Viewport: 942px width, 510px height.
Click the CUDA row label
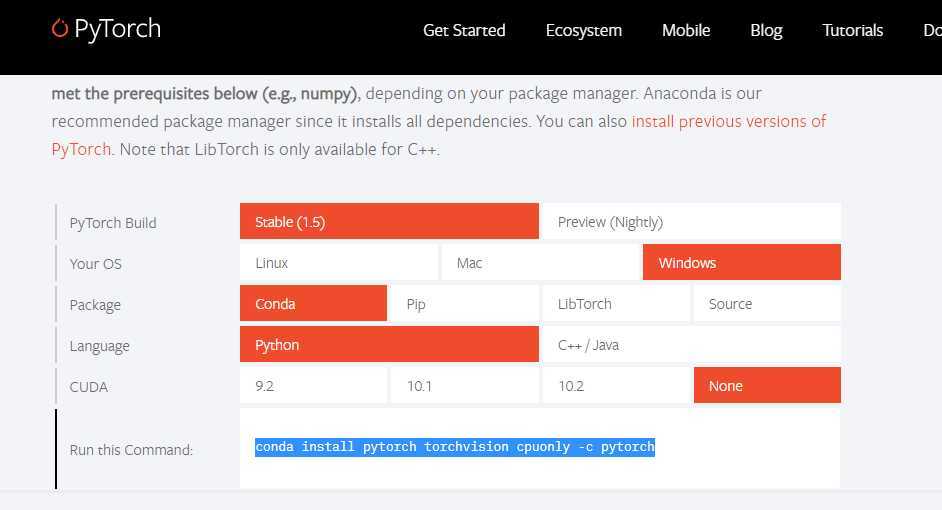88,387
